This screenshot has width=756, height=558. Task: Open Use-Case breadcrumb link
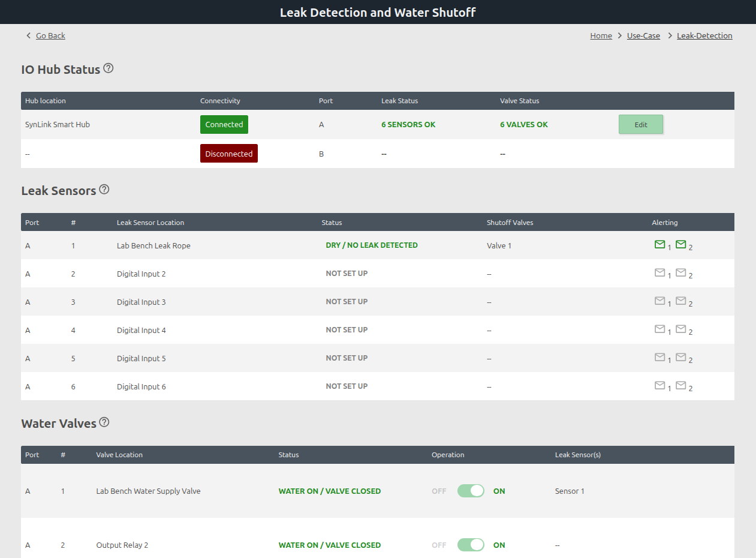pos(643,35)
